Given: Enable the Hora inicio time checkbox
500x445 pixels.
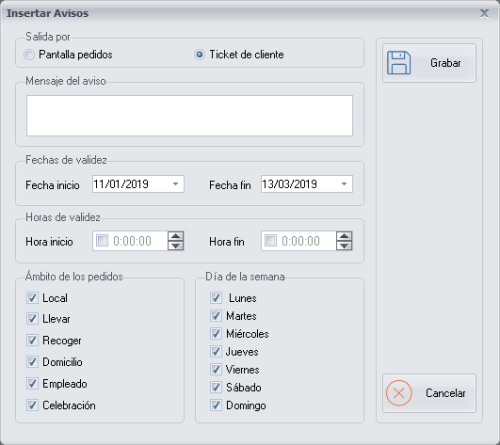Looking at the screenshot, I should tap(102, 240).
